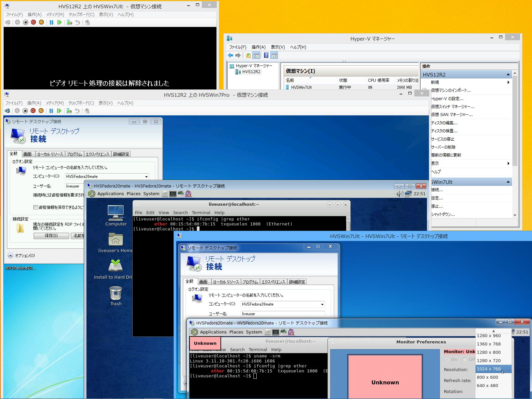Click Hyper-V の設定... action
Image resolution: width=532 pixels, height=399 pixels.
tap(447, 99)
